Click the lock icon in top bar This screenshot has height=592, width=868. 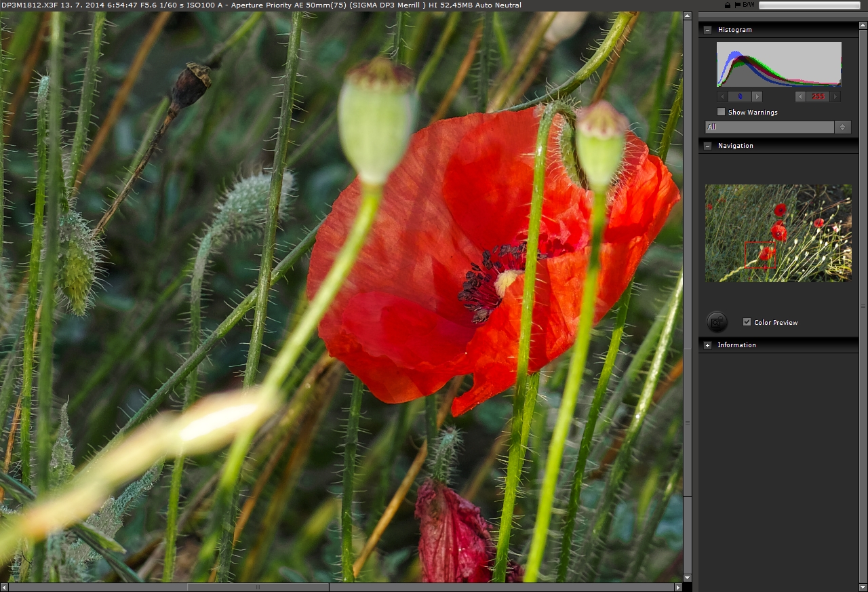point(728,5)
